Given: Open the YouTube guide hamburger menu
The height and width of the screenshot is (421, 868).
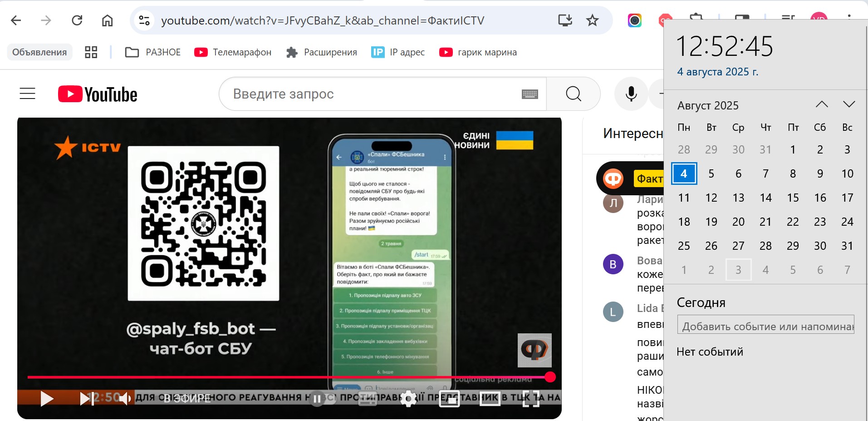Looking at the screenshot, I should point(27,94).
